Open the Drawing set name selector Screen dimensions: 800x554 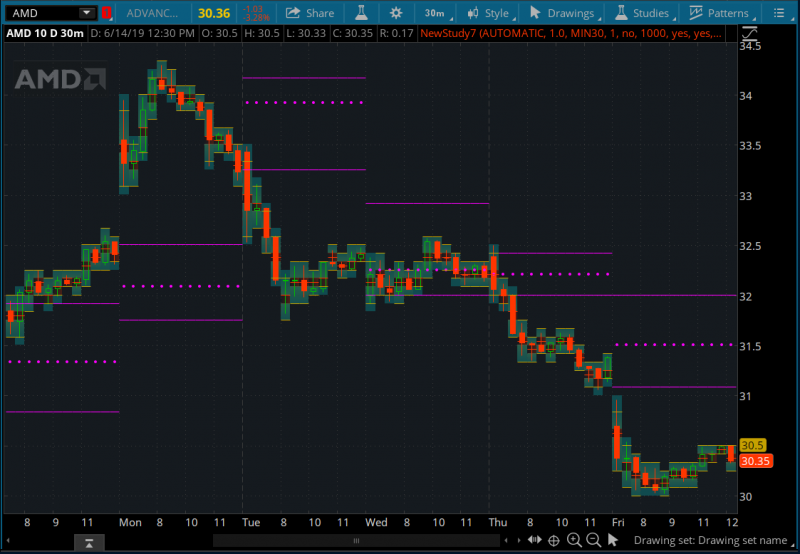point(710,541)
